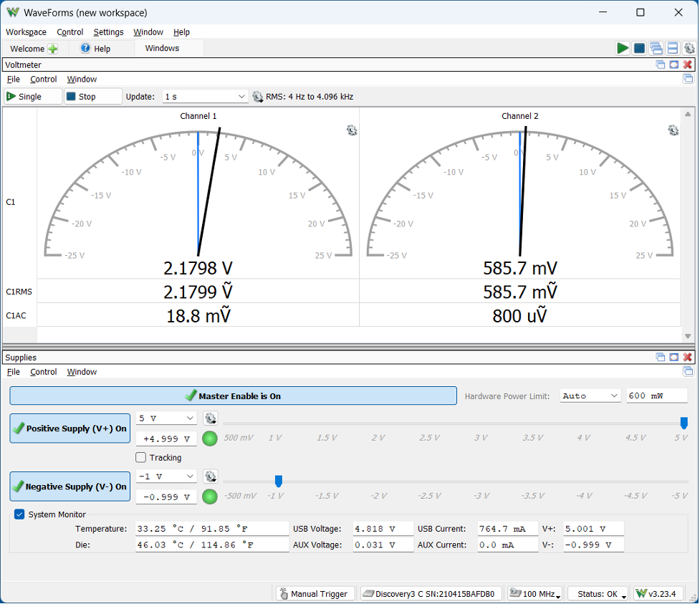The width and height of the screenshot is (700, 604).
Task: Click the green plus icon beside Welcome
Action: pos(53,49)
